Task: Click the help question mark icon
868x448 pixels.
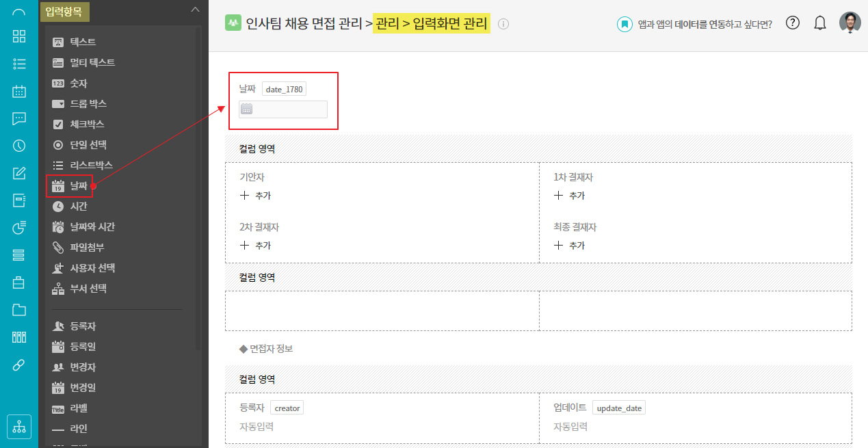Action: (792, 23)
